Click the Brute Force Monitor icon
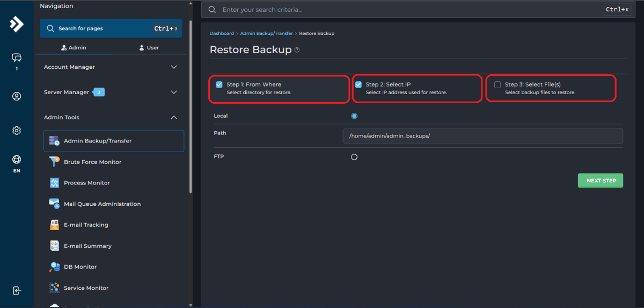The height and width of the screenshot is (308, 644). point(54,162)
